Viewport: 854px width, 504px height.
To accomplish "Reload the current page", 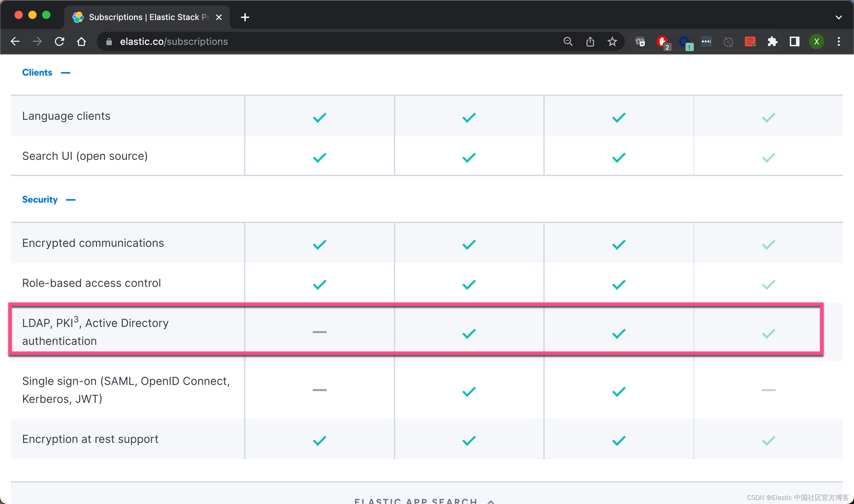I will pos(59,41).
